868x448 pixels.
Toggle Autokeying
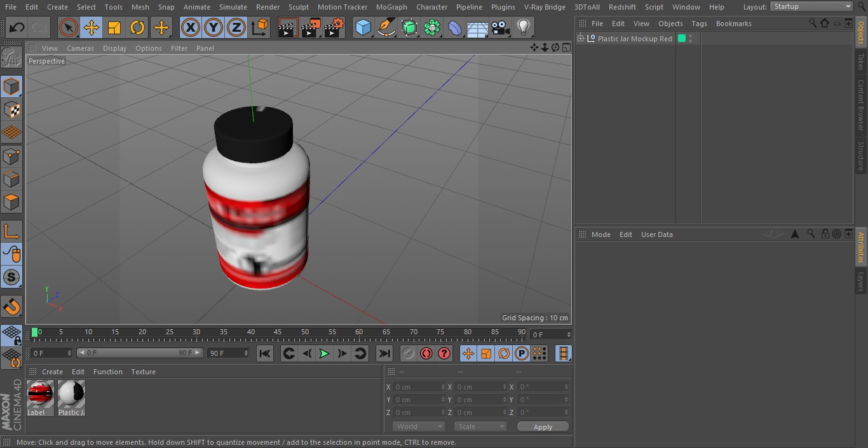tap(426, 353)
